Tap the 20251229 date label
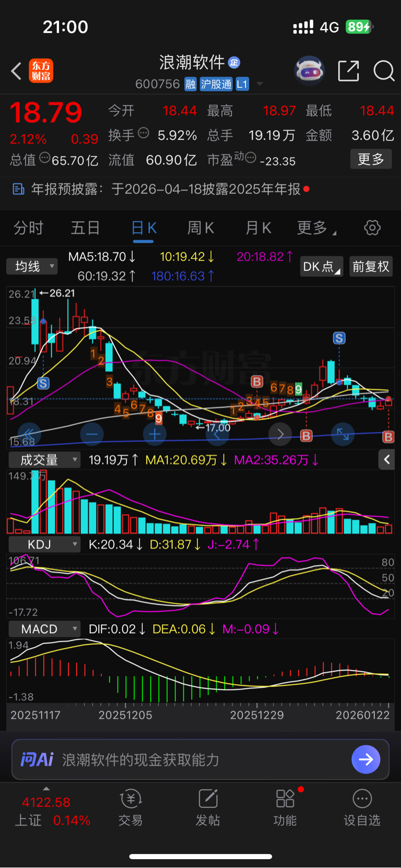Image resolution: width=401 pixels, height=868 pixels. (x=257, y=715)
